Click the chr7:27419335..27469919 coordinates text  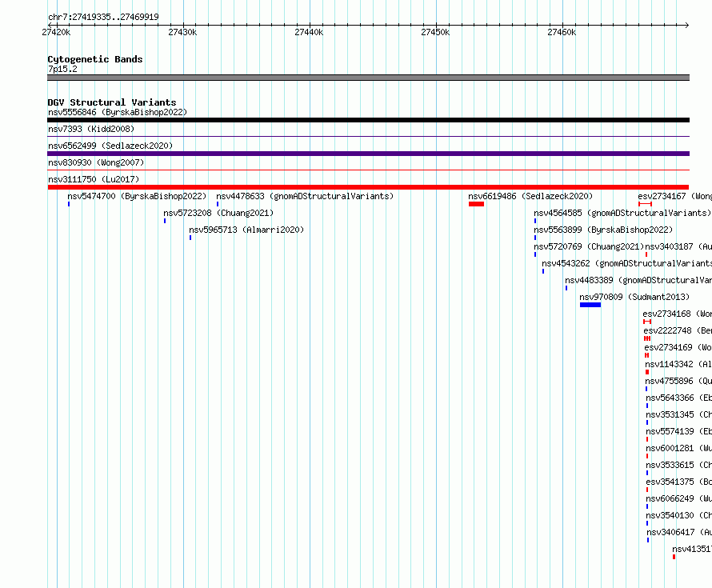(x=103, y=17)
